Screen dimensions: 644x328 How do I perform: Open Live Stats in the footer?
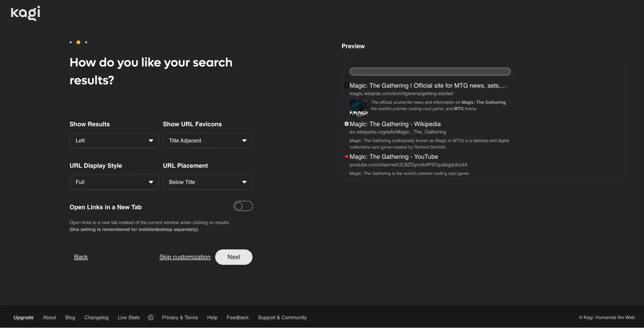click(129, 317)
